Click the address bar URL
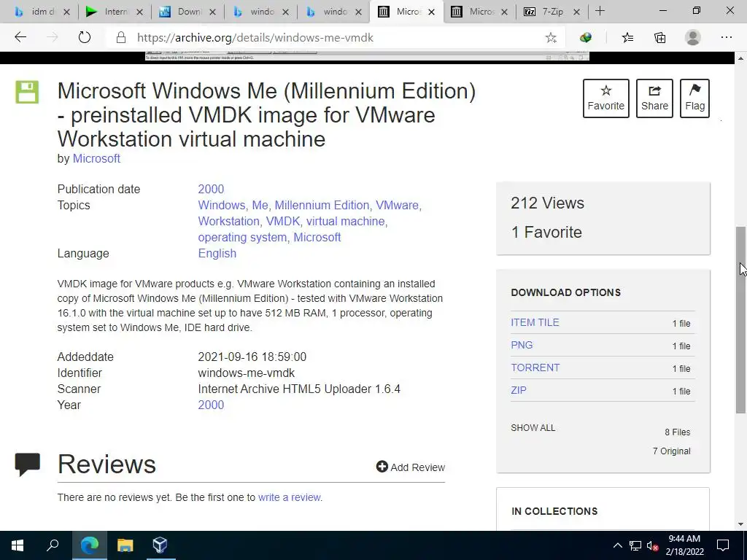Screen dimensions: 747x560 tap(255, 38)
